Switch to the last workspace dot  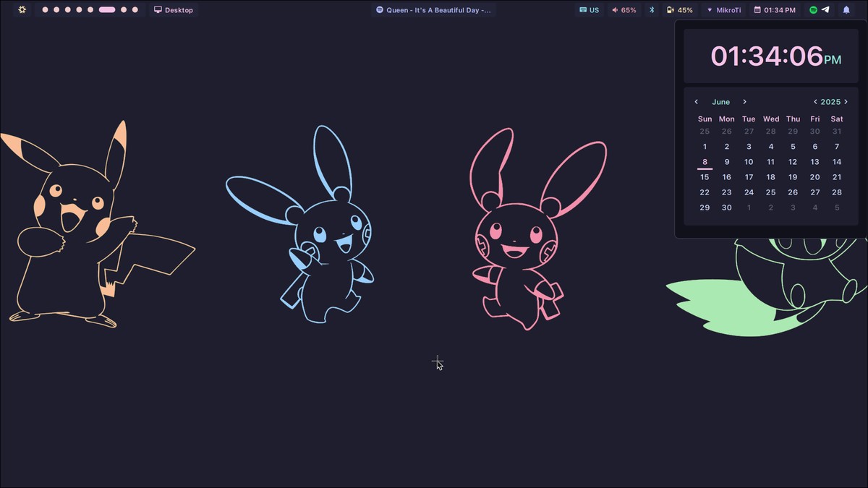click(x=135, y=10)
